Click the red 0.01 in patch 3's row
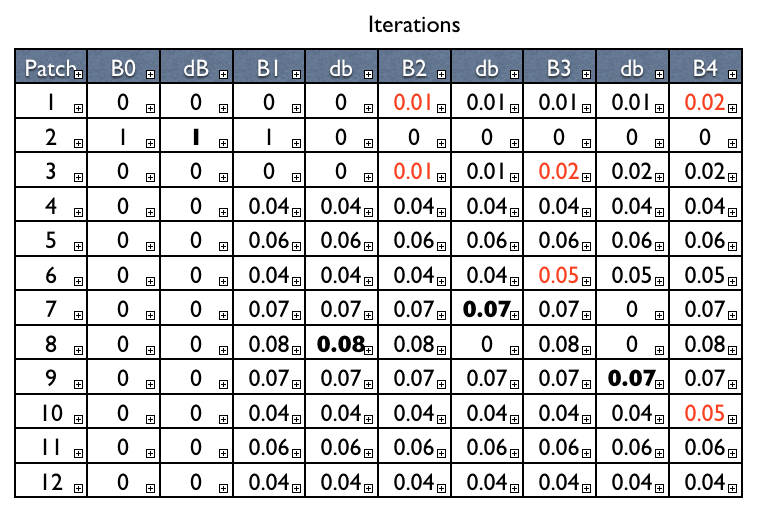Viewport: 763px width, 517px height. (411, 173)
